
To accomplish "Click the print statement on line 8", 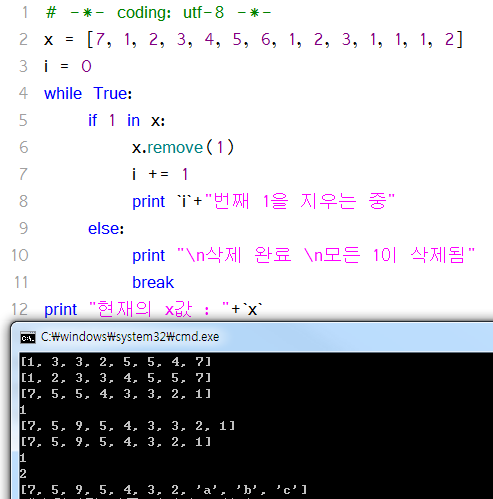I will (x=263, y=201).
